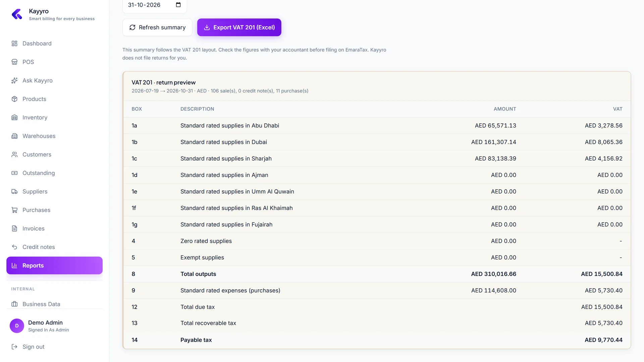Click the Zero rated supplies description
This screenshot has width=644, height=362.
(206, 241)
